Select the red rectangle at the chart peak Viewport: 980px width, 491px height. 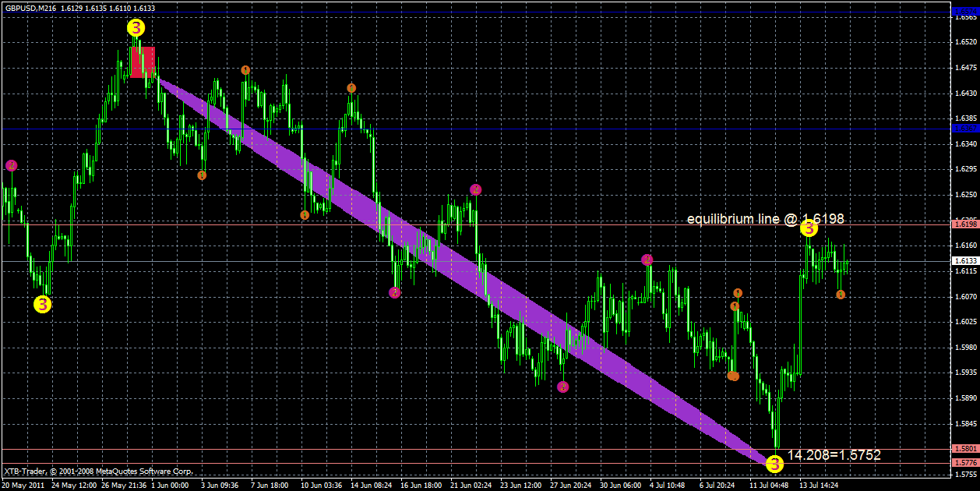[143, 62]
